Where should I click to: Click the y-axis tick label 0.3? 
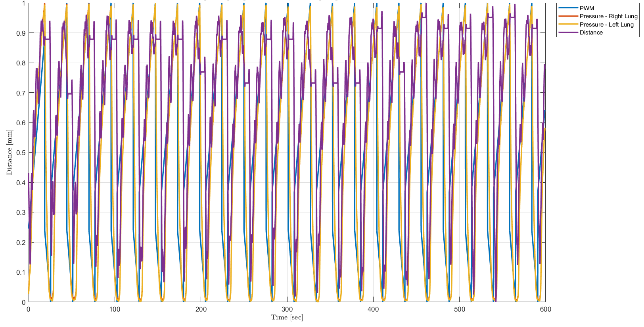click(21, 212)
